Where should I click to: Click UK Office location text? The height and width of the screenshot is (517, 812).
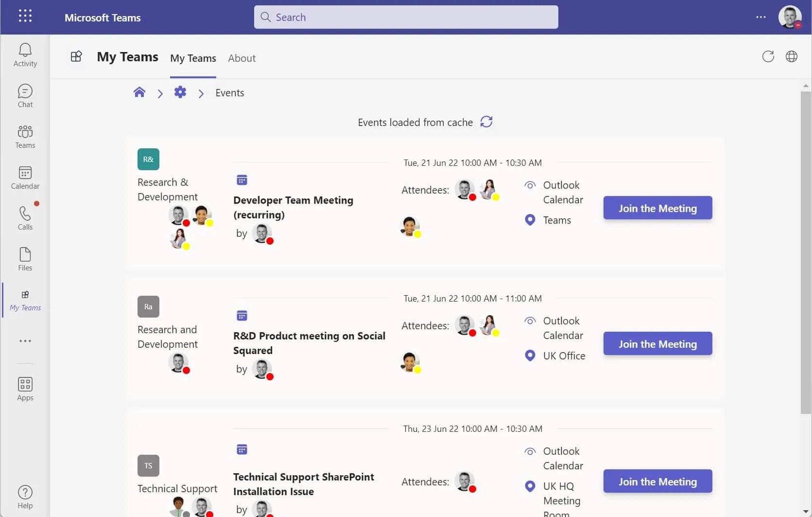click(x=564, y=356)
